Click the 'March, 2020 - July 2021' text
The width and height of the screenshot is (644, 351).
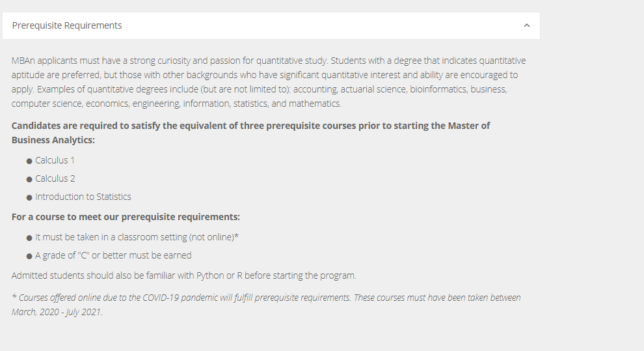[x=57, y=312]
